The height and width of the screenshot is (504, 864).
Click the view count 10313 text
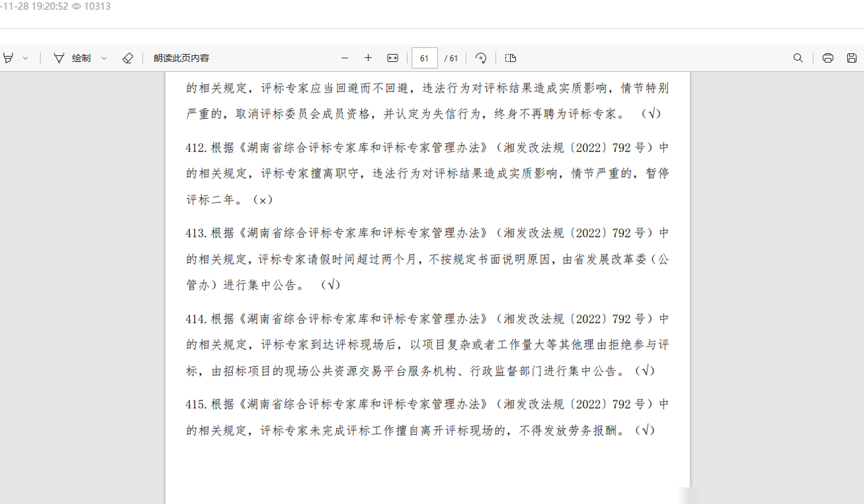97,6
